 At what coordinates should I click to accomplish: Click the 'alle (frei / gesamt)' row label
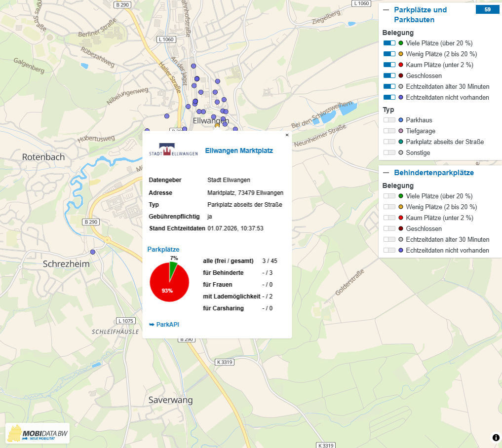point(228,261)
